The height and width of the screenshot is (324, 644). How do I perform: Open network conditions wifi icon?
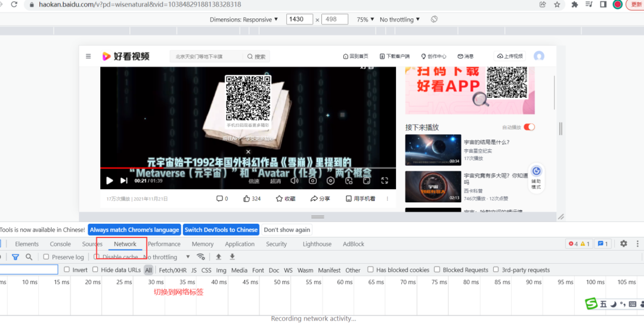tap(200, 257)
